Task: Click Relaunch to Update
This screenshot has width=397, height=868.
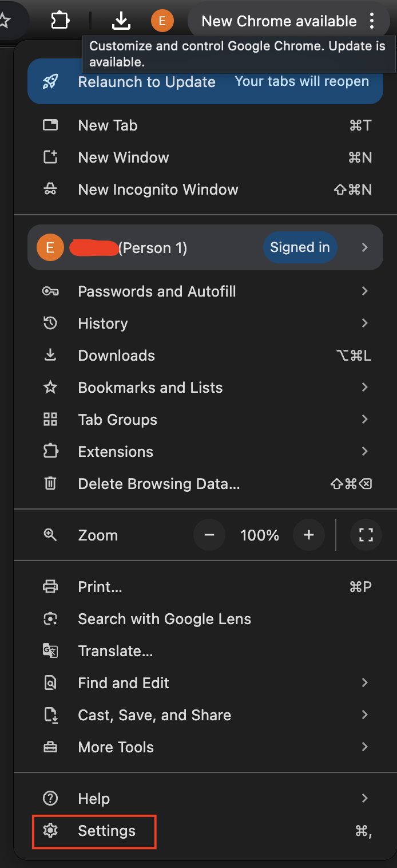Action: click(146, 81)
